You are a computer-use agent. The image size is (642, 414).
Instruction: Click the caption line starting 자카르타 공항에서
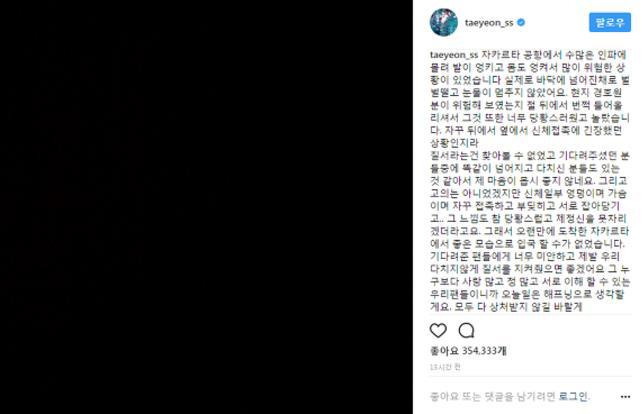(553, 54)
